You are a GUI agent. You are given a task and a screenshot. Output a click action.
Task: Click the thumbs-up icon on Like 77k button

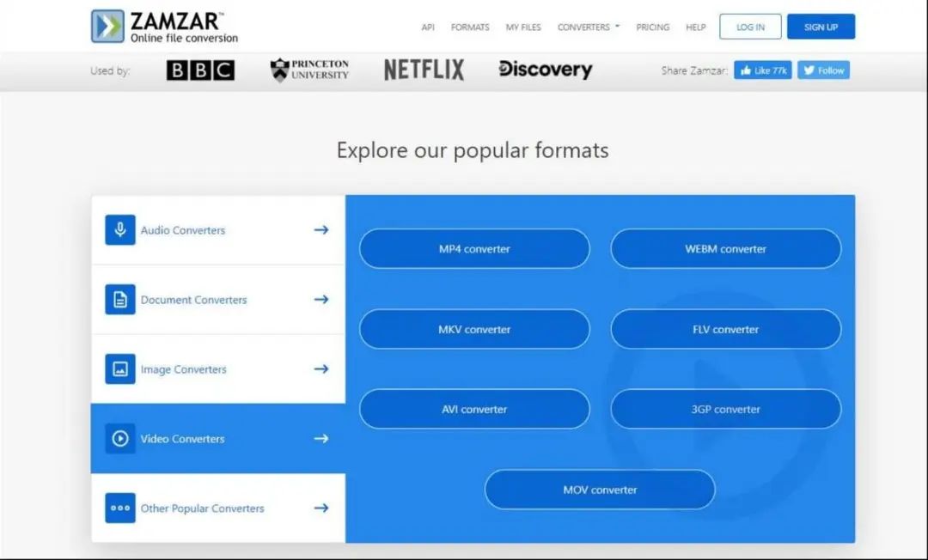tap(744, 70)
